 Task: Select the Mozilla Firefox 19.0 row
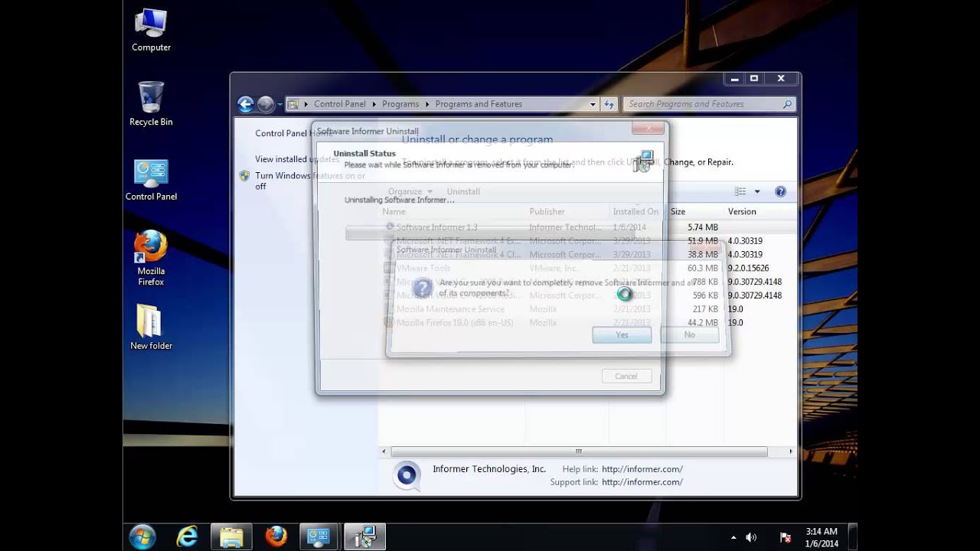[x=588, y=323]
